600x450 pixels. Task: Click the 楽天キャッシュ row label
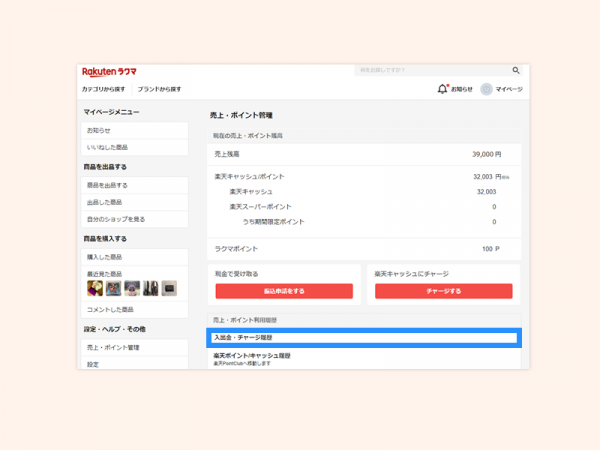click(251, 192)
